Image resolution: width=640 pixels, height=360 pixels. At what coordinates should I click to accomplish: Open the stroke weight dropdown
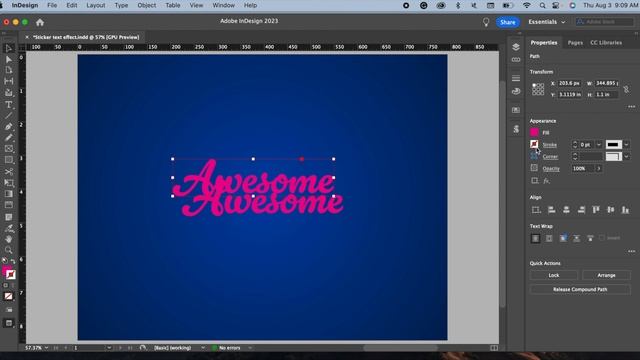[599, 144]
